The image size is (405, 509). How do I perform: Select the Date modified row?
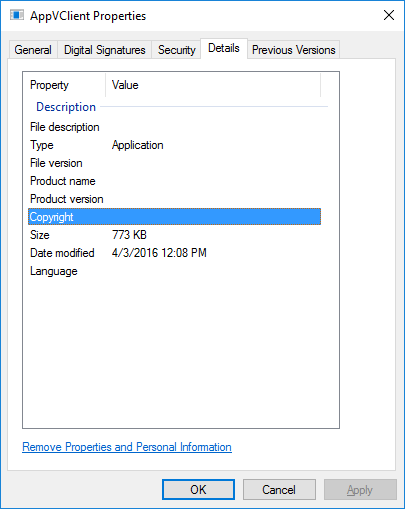pyautogui.click(x=174, y=253)
